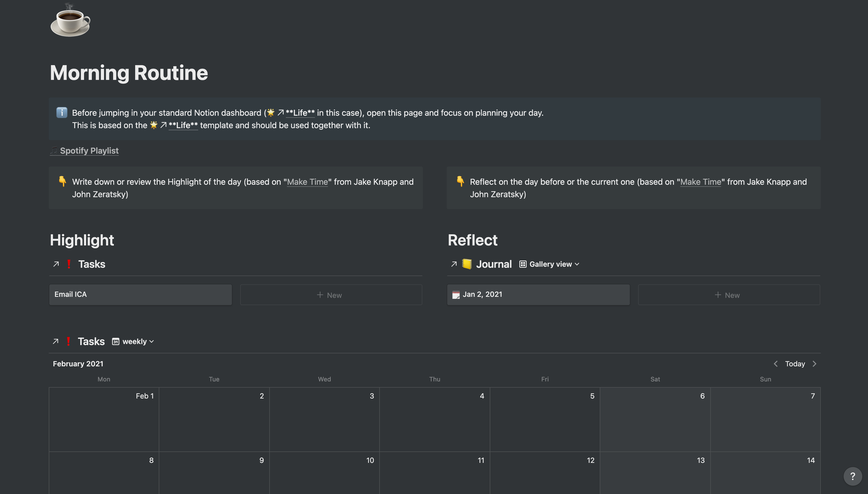Screen dimensions: 868x494
Task: Open Make Time link in Highlight callout
Action: [307, 182]
